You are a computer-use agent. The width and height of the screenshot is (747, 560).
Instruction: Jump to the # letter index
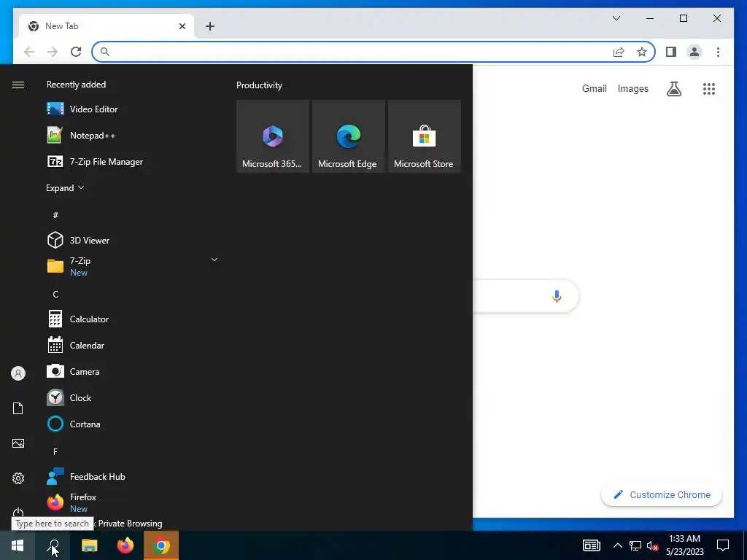coord(55,215)
